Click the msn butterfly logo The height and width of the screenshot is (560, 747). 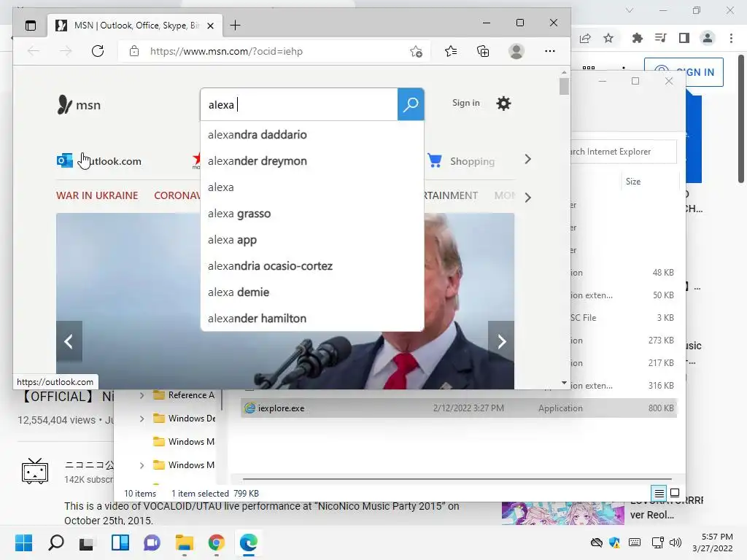click(x=79, y=105)
